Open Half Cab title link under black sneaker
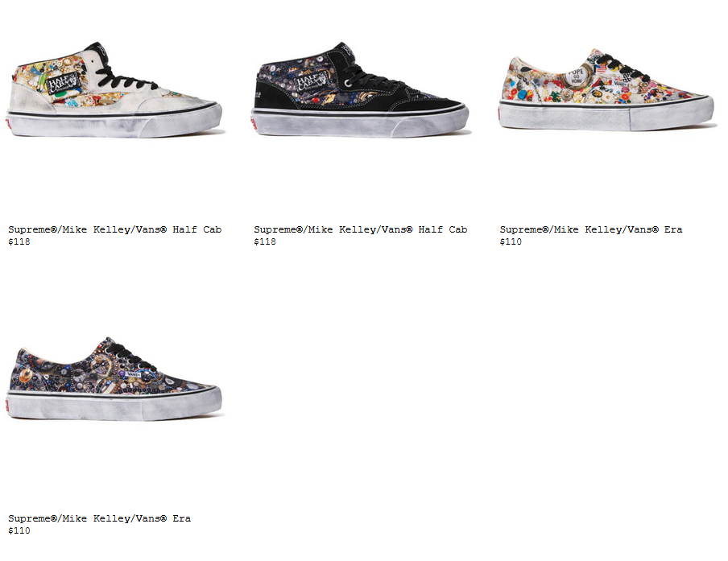This screenshot has width=728, height=561. (x=360, y=229)
